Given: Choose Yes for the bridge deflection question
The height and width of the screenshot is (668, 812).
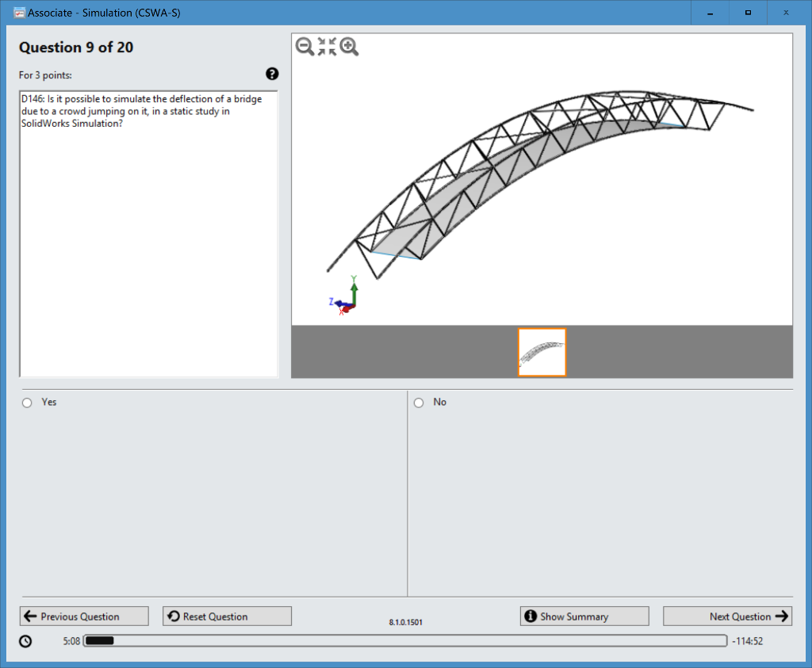Looking at the screenshot, I should click(x=26, y=402).
